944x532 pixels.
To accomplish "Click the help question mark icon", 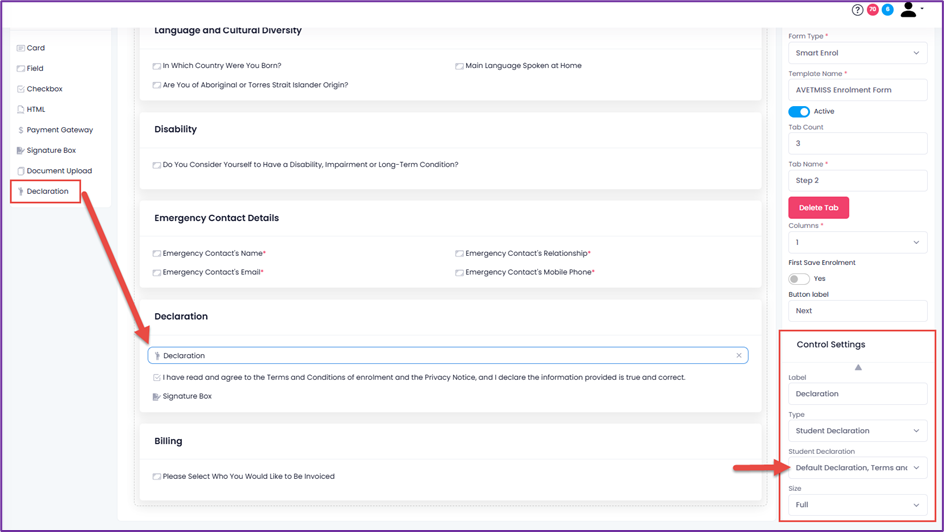I will click(857, 10).
